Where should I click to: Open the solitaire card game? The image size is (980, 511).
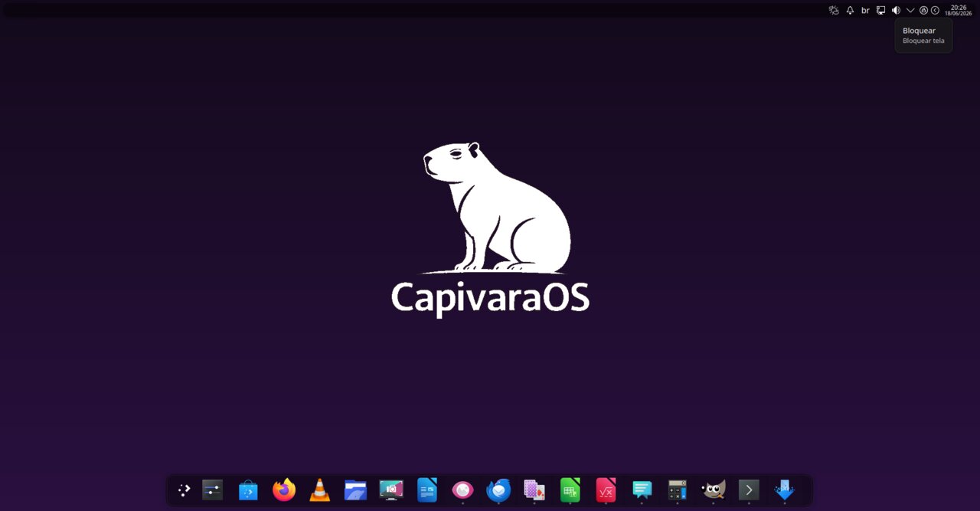point(534,490)
